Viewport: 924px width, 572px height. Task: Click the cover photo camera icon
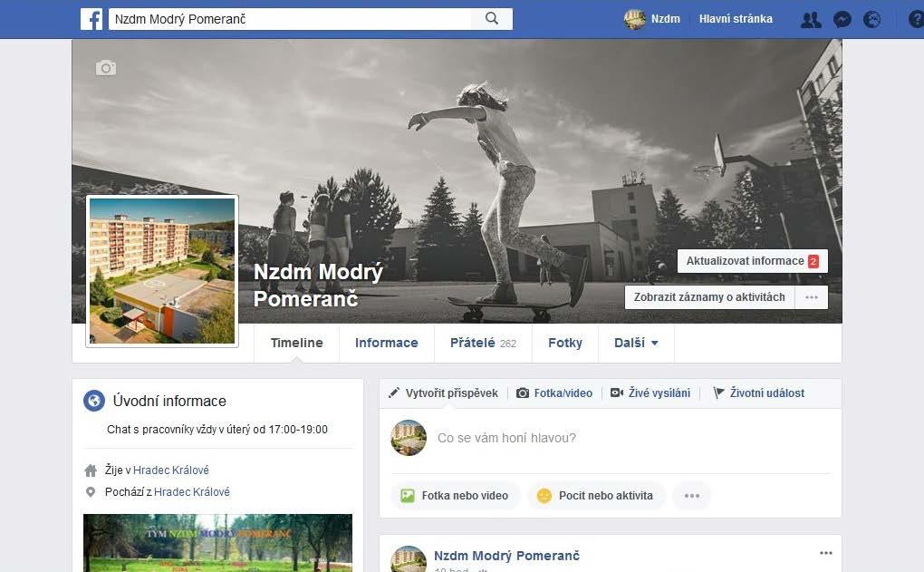(106, 68)
